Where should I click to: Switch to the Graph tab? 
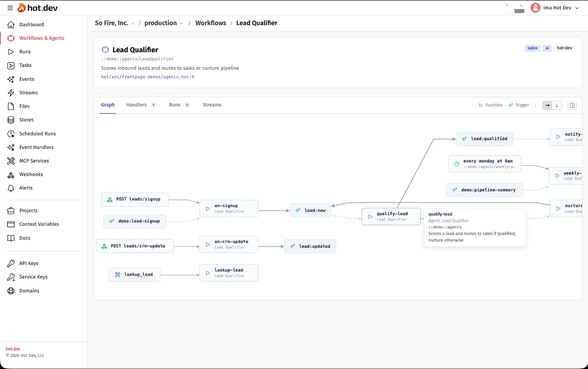pyautogui.click(x=108, y=105)
